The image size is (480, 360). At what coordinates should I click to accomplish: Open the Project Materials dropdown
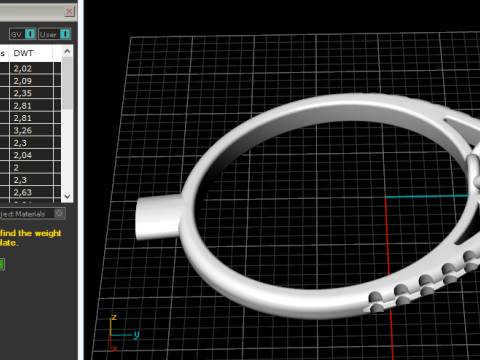[32, 214]
